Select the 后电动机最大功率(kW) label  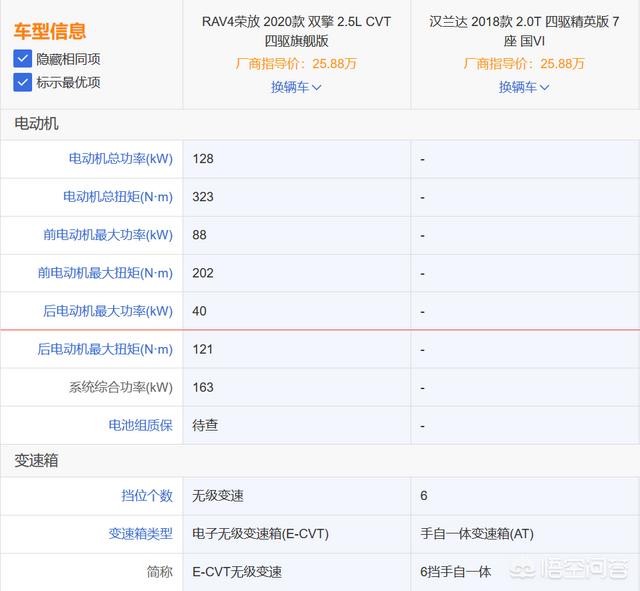pos(108,311)
